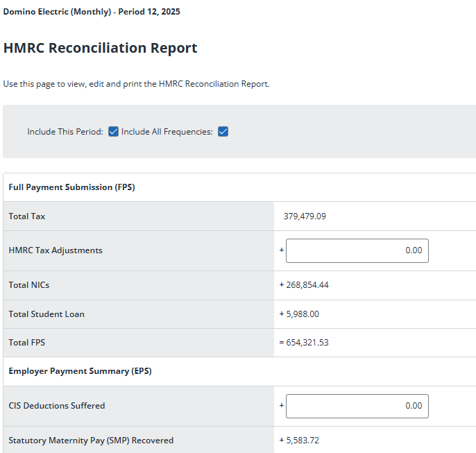The width and height of the screenshot is (476, 453).
Task: Select the Total Student Loan amount 5,988.00
Action: 303,314
